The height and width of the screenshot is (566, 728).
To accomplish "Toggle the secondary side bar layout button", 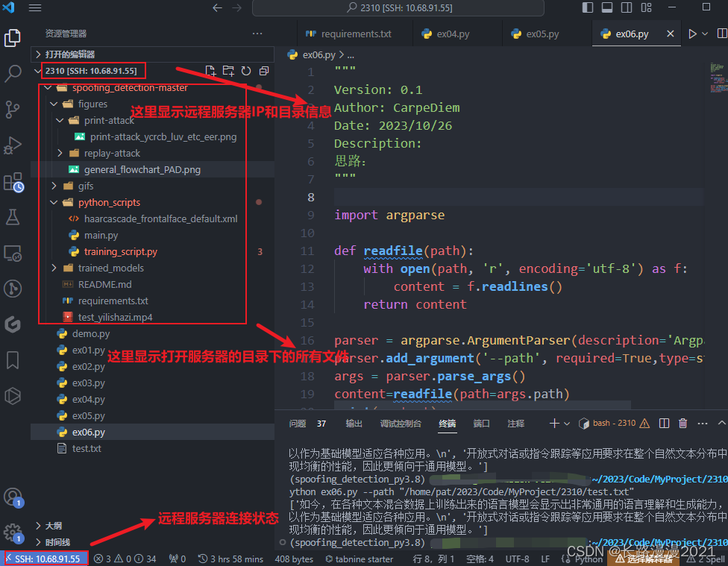I will point(627,7).
